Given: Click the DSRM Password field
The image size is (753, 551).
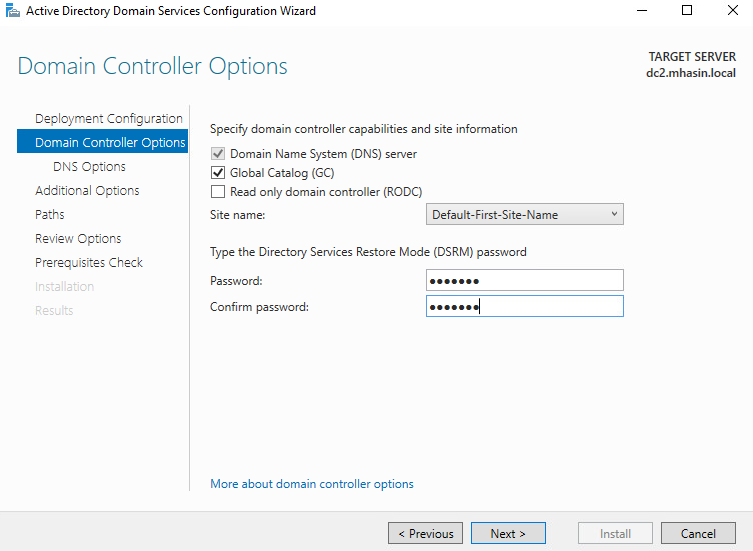Looking at the screenshot, I should click(524, 280).
